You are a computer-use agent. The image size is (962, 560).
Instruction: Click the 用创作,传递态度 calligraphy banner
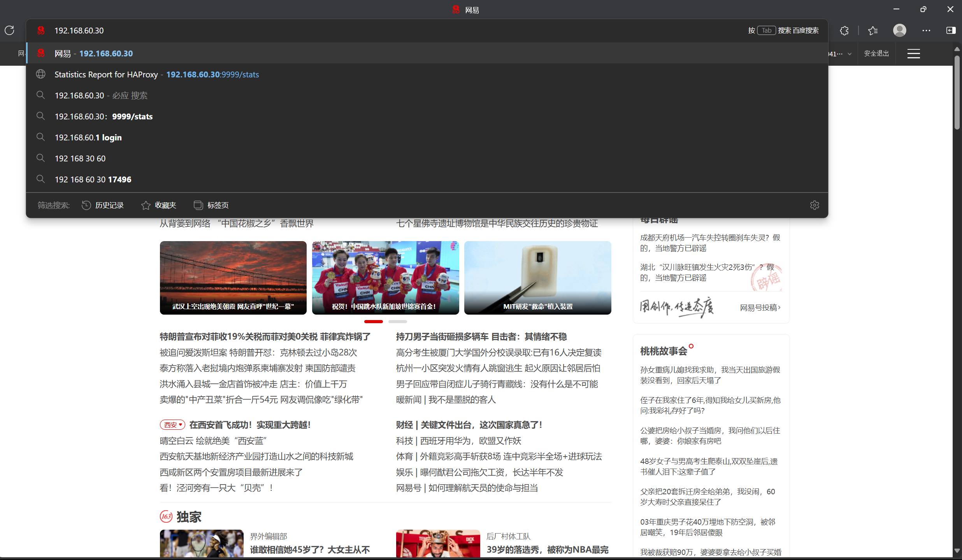tap(677, 307)
